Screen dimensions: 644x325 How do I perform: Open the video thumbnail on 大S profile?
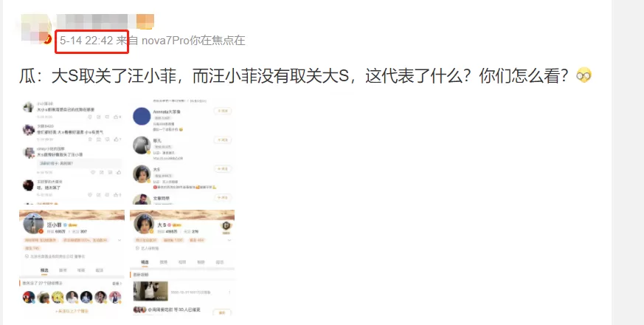point(150,291)
